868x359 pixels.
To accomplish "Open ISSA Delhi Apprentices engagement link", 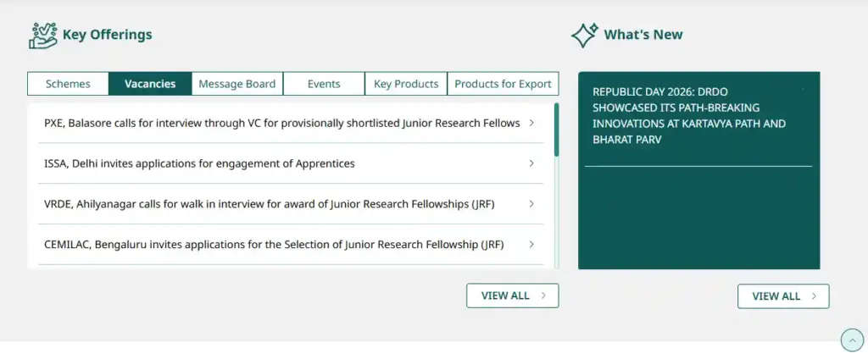I will coord(199,163).
